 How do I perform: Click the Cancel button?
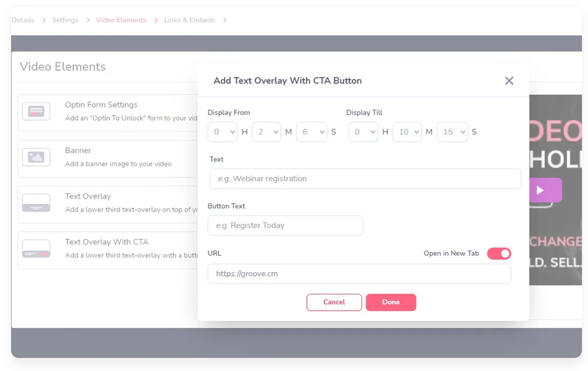pos(334,302)
